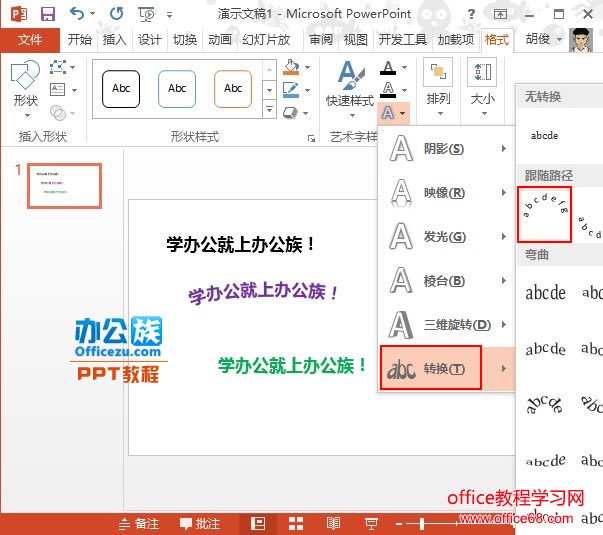
Task: Click the 批注 comments button
Action: point(200,523)
